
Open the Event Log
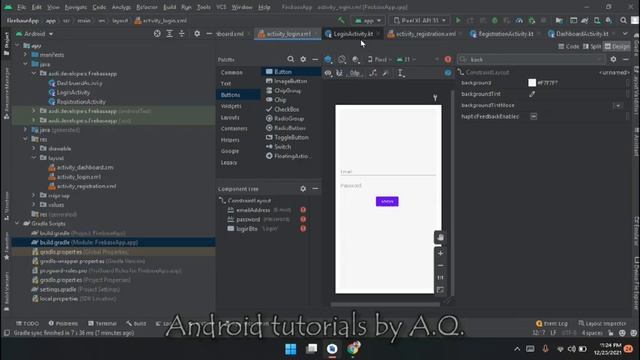pyautogui.click(x=552, y=323)
